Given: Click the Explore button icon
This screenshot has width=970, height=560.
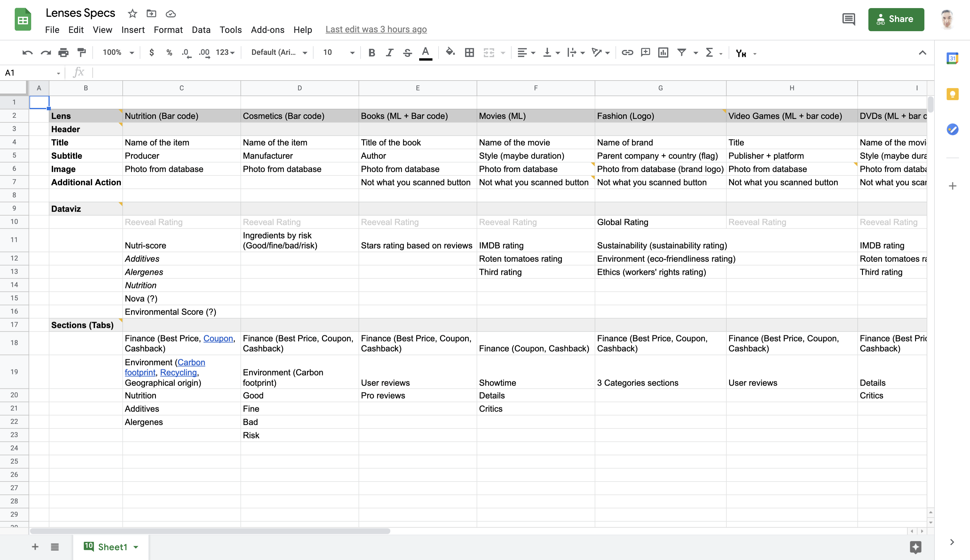Looking at the screenshot, I should 915,547.
